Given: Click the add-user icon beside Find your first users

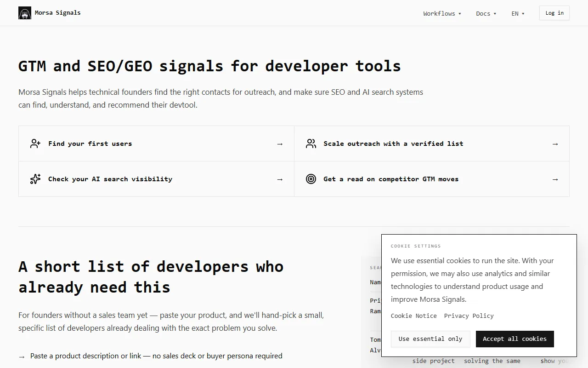Looking at the screenshot, I should tap(35, 144).
